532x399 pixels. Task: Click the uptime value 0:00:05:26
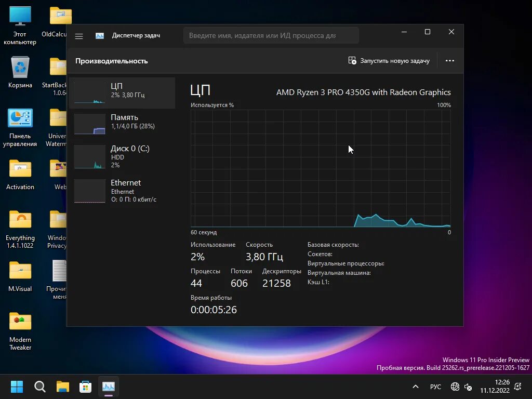pos(214,310)
